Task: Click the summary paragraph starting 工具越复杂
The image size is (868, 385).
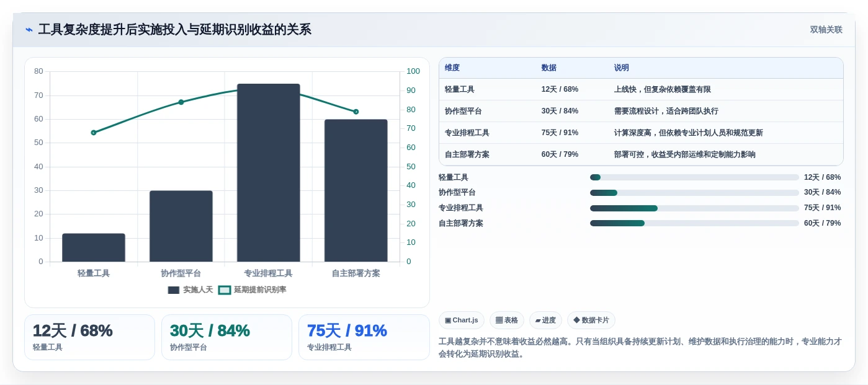Action: (x=640, y=348)
